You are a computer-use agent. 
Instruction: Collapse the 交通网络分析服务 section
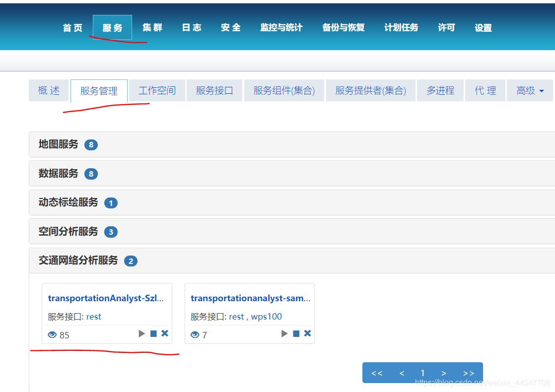pos(292,261)
